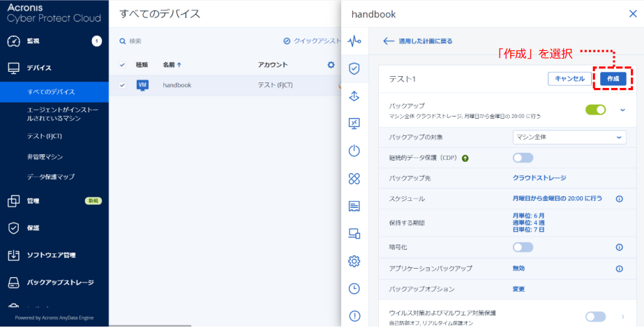Turn on the 暗号化 toggle
This screenshot has height=328, width=644.
[x=523, y=247]
